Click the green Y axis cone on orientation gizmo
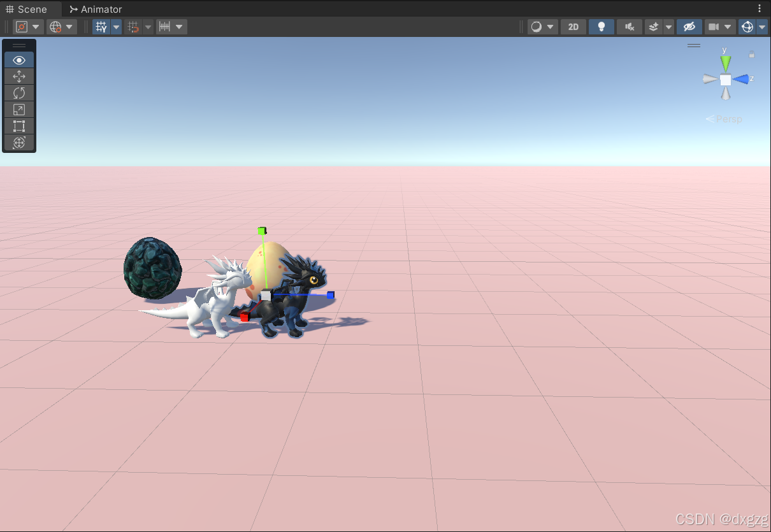This screenshot has width=771, height=532. tap(726, 62)
